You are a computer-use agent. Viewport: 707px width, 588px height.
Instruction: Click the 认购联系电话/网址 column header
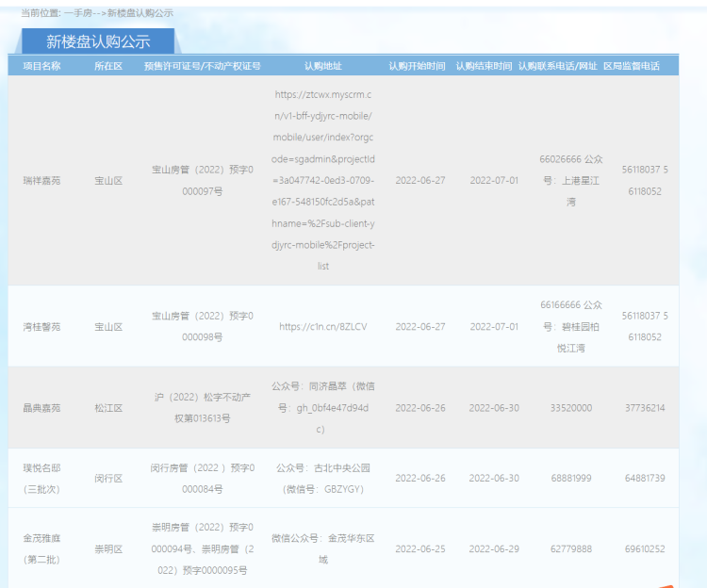tap(558, 66)
